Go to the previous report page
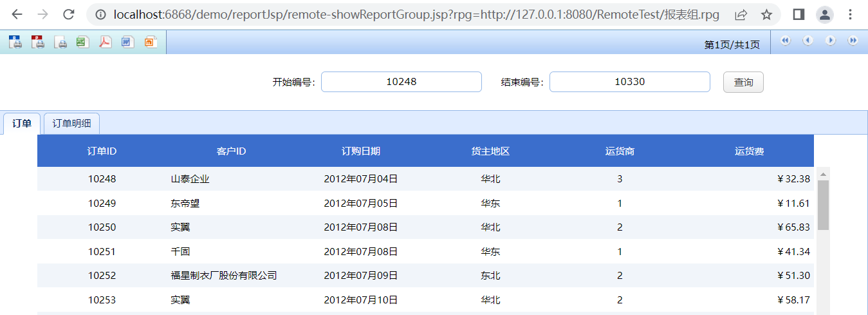The height and width of the screenshot is (315, 868). 808,41
